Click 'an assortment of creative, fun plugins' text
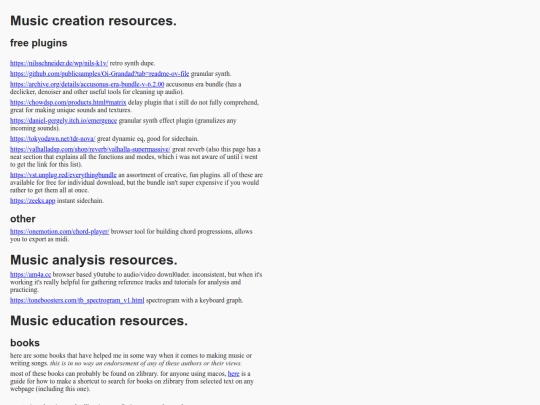Image resolution: width=540 pixels, height=405 pixels. tap(169, 175)
